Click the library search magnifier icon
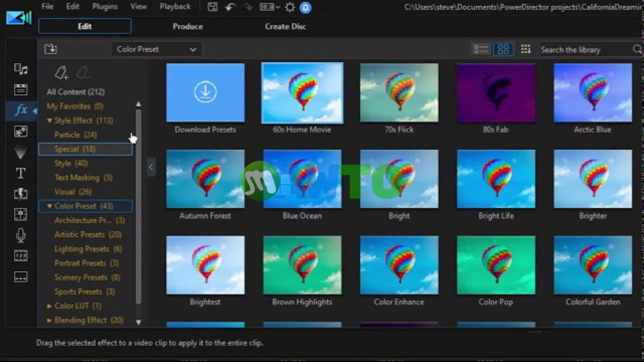This screenshot has height=362, width=644. click(x=637, y=49)
